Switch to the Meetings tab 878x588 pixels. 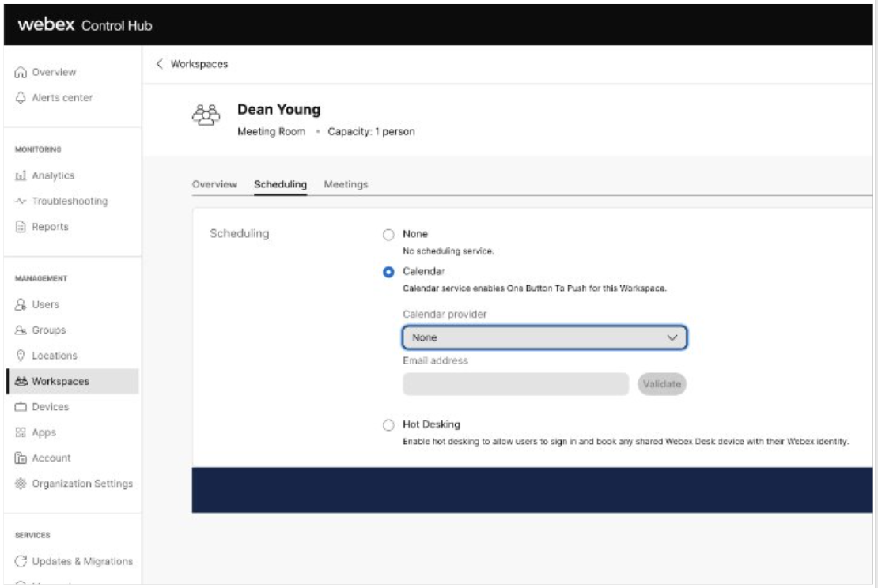[x=346, y=184]
